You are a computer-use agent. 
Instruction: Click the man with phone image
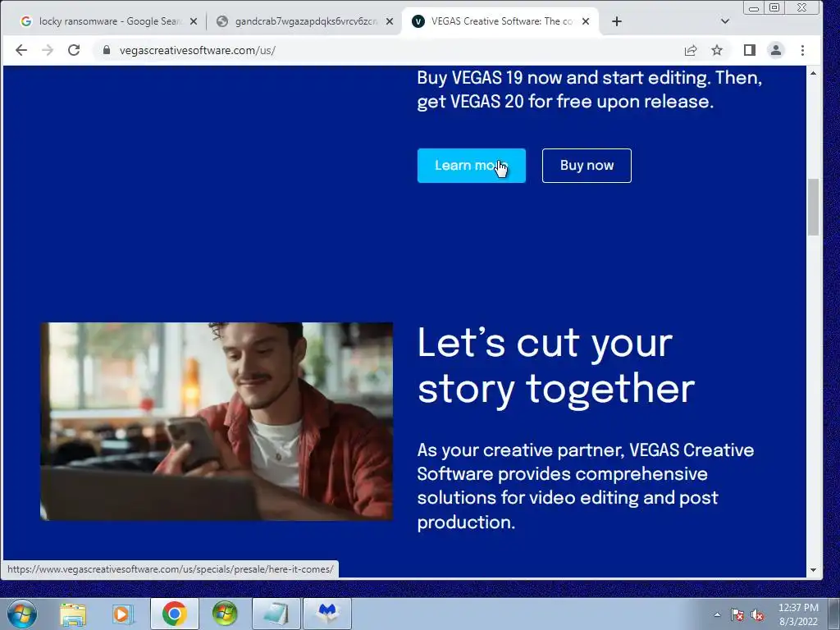(x=217, y=421)
